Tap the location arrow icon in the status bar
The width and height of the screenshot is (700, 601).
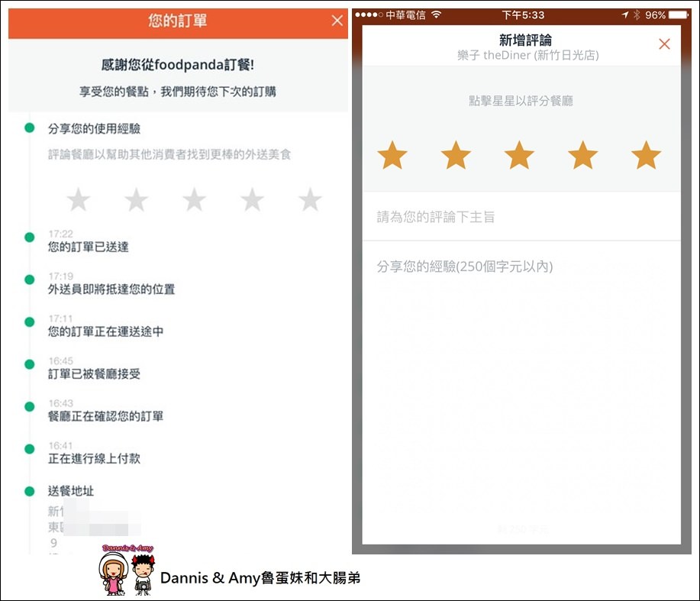[625, 15]
